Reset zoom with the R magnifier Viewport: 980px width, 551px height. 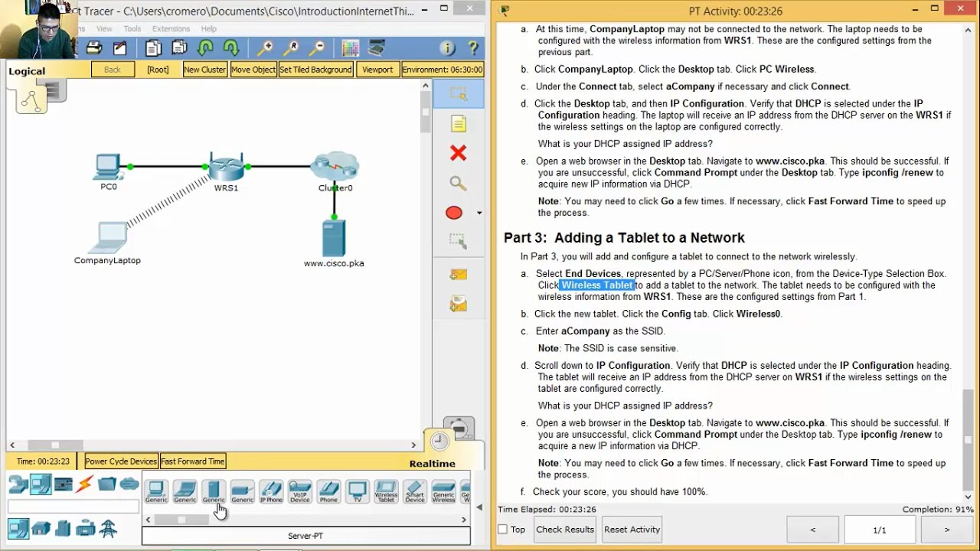[x=291, y=48]
